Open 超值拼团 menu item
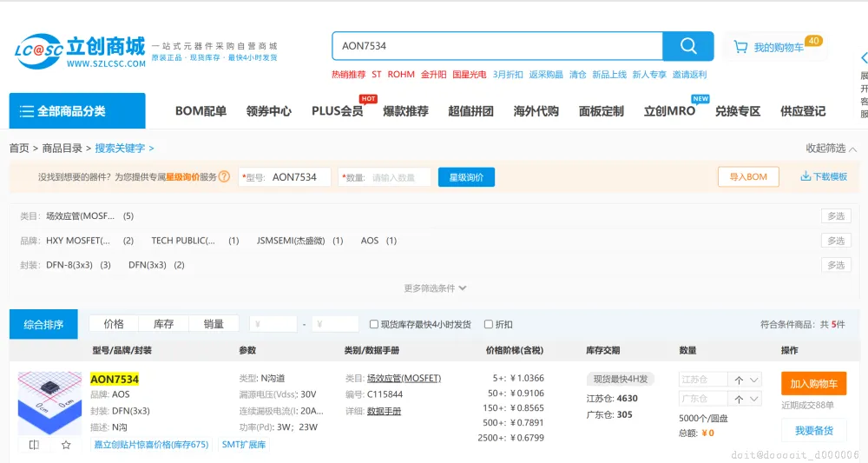Viewport: 868px width, 463px height. 470,111
